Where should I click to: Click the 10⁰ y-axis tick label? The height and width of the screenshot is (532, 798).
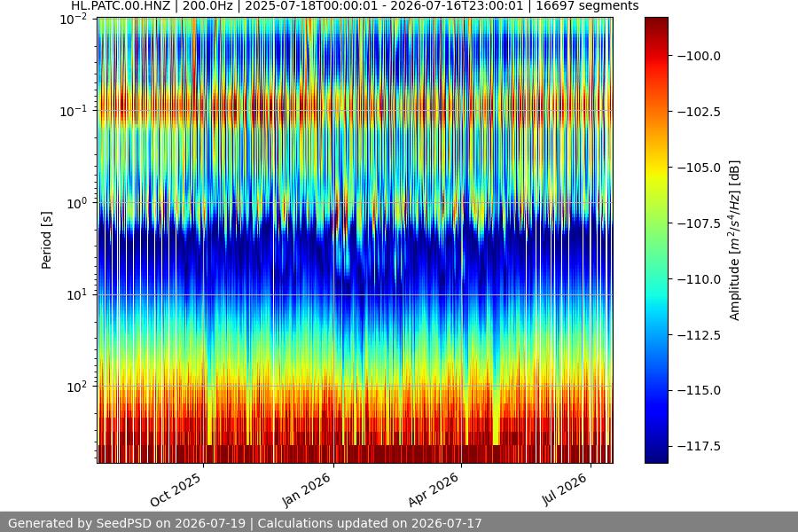(77, 203)
